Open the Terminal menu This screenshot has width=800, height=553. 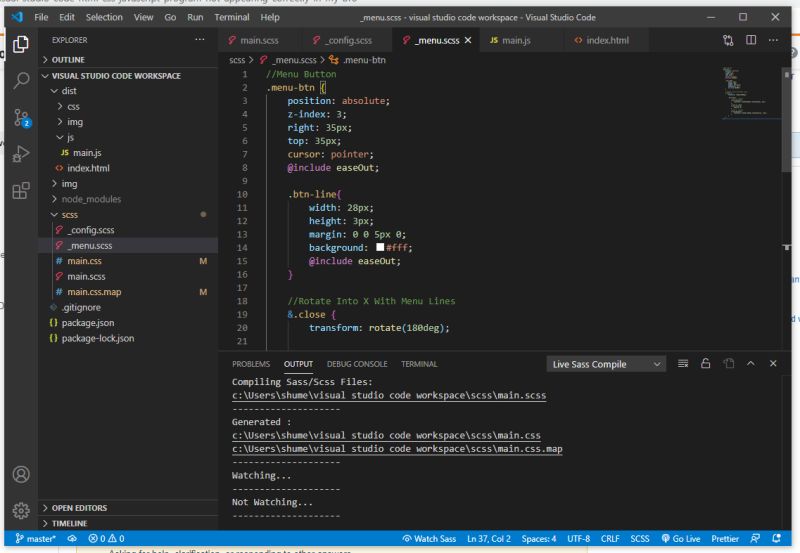[x=232, y=17]
